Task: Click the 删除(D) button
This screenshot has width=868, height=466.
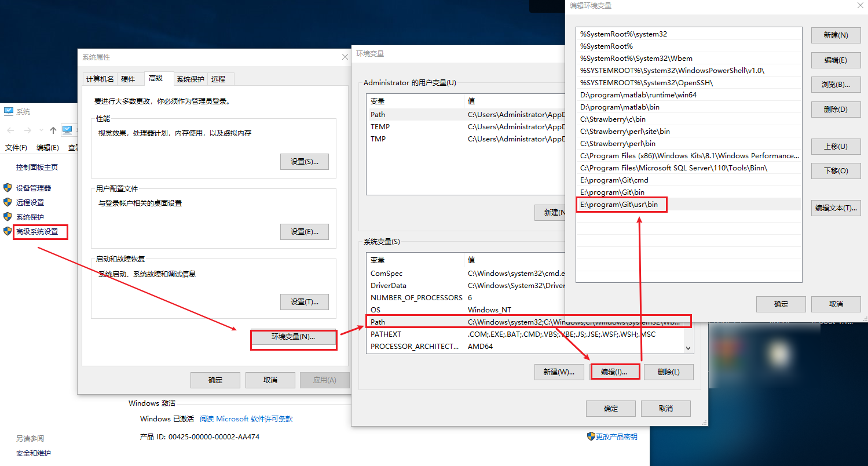Action: [x=836, y=109]
